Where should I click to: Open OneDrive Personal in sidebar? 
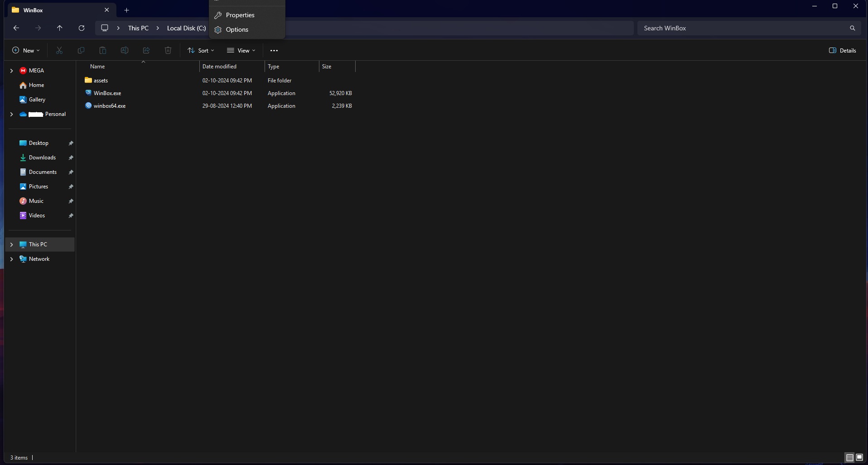click(43, 114)
